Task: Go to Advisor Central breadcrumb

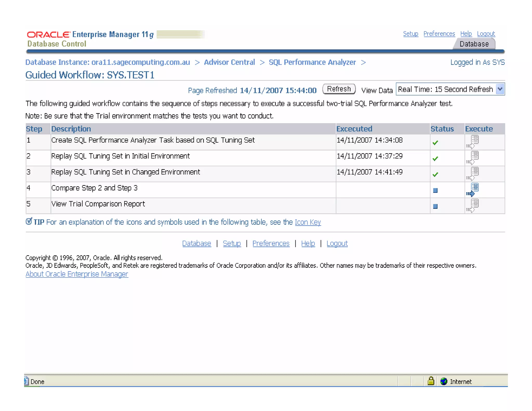Action: pyautogui.click(x=229, y=62)
